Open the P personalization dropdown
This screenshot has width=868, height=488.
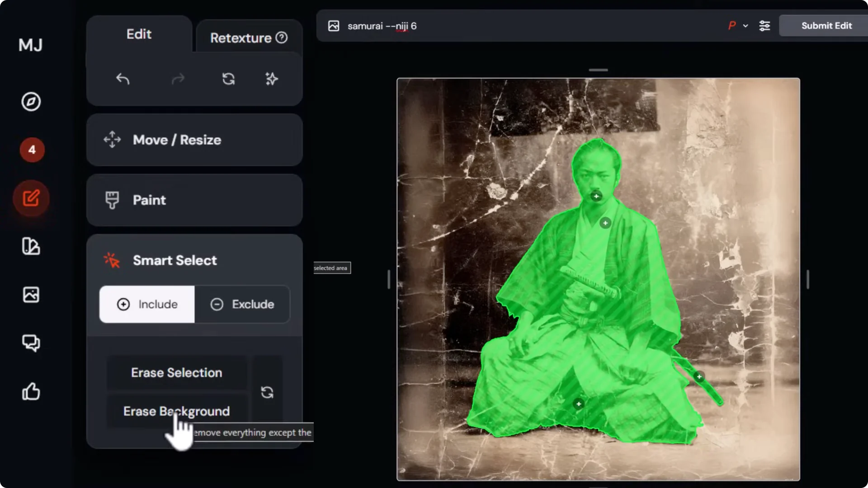[x=737, y=26]
